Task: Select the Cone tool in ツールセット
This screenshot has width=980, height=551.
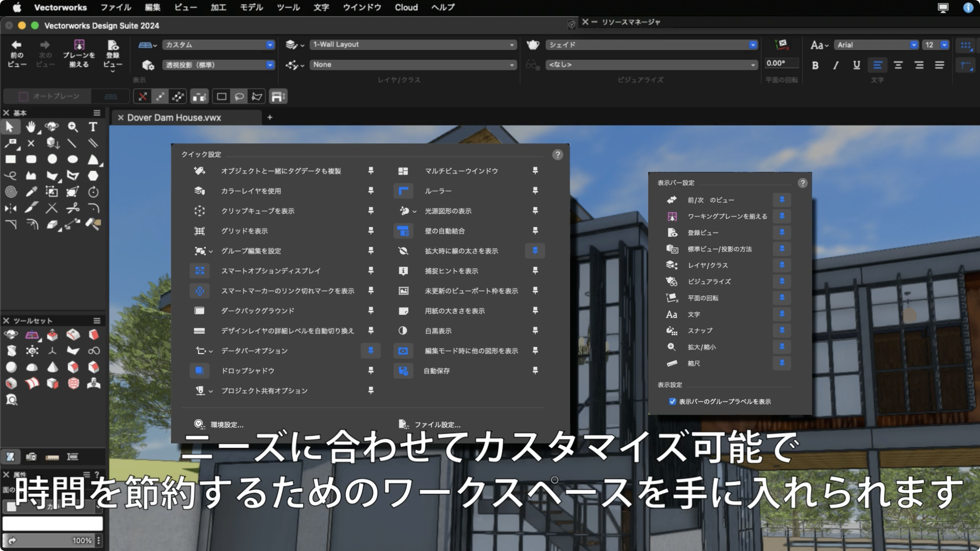Action: [x=52, y=367]
